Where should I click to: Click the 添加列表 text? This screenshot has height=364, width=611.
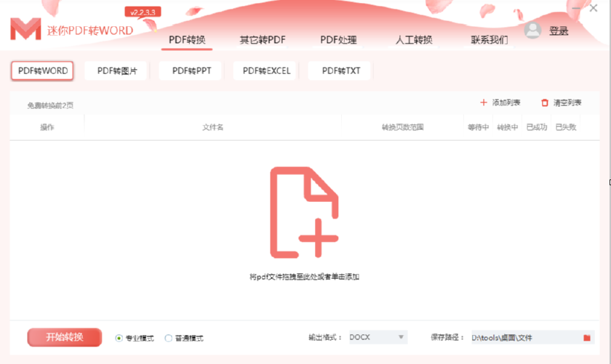click(506, 102)
